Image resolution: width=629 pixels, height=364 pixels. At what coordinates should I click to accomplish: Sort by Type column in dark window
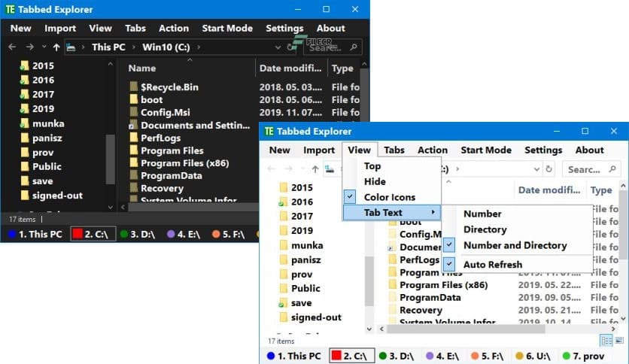pos(342,68)
